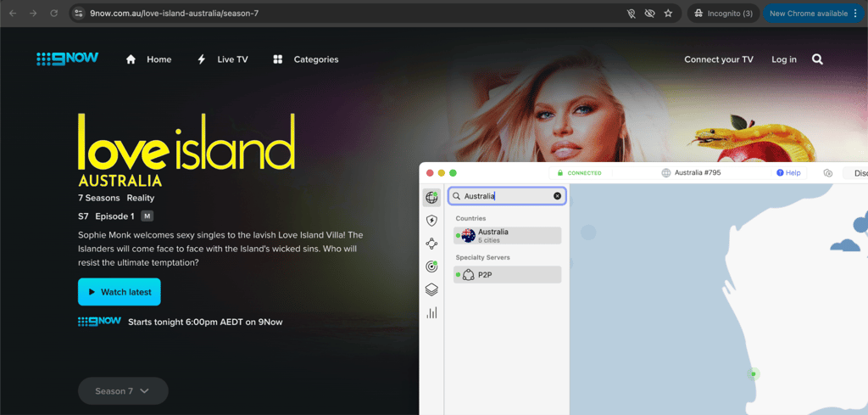868x415 pixels.
Task: Click the Disconnect button in VPN window
Action: point(855,173)
